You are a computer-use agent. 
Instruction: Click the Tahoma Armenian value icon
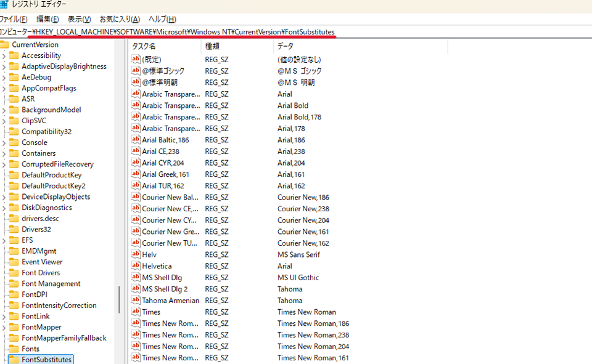pyautogui.click(x=136, y=300)
